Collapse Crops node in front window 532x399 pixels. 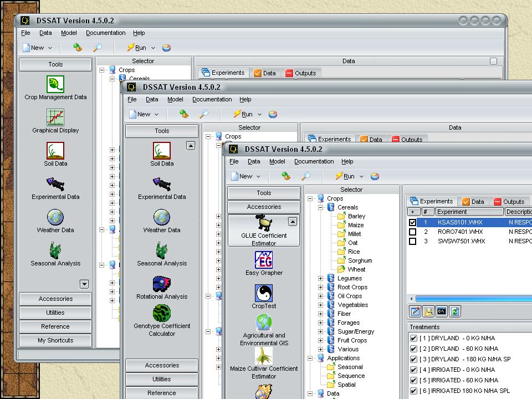tap(310, 198)
